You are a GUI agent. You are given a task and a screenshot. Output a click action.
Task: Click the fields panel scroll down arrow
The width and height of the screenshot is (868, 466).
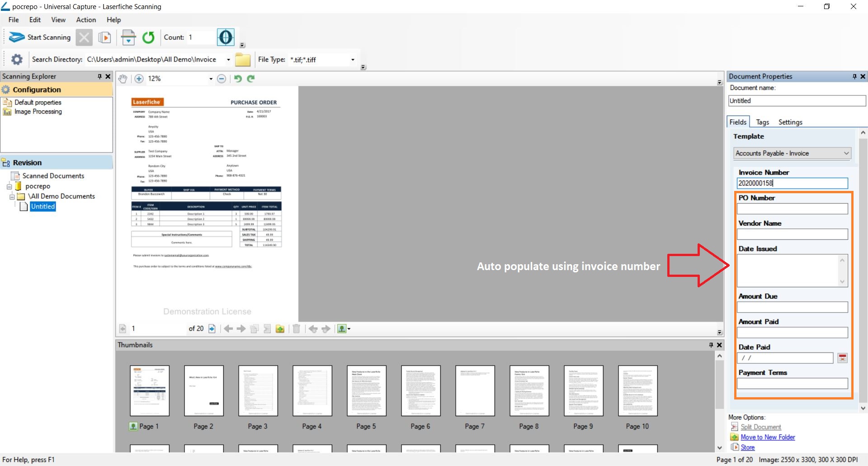click(863, 408)
